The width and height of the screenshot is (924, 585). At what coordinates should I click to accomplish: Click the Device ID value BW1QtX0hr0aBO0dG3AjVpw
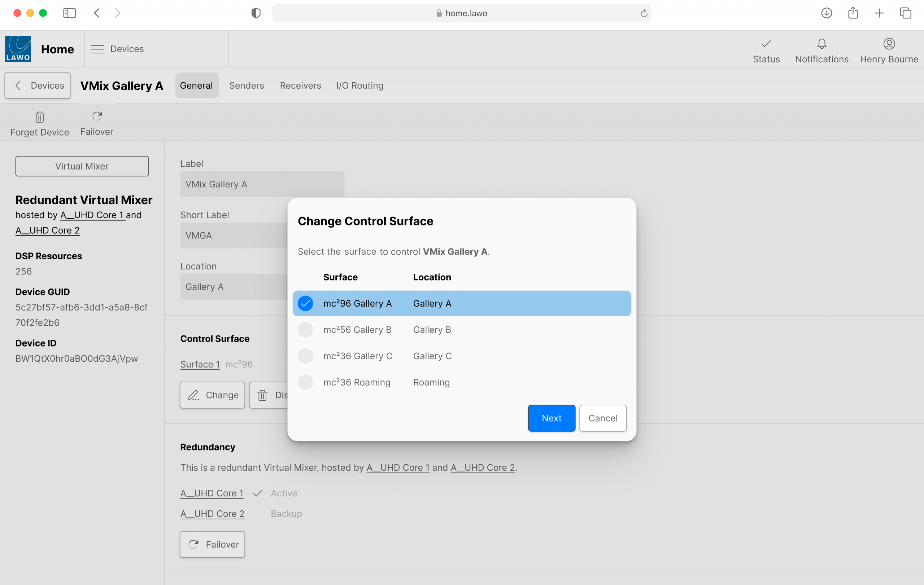point(77,359)
